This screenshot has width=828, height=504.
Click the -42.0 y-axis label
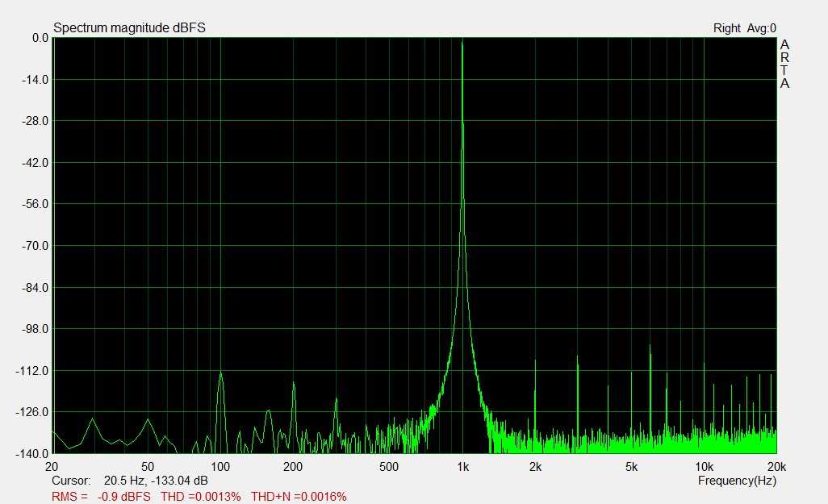tap(35, 163)
